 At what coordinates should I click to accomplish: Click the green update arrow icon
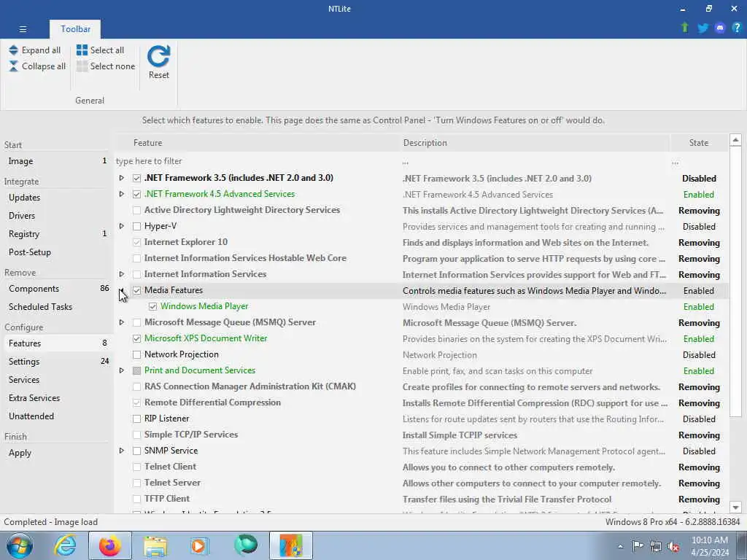[684, 28]
